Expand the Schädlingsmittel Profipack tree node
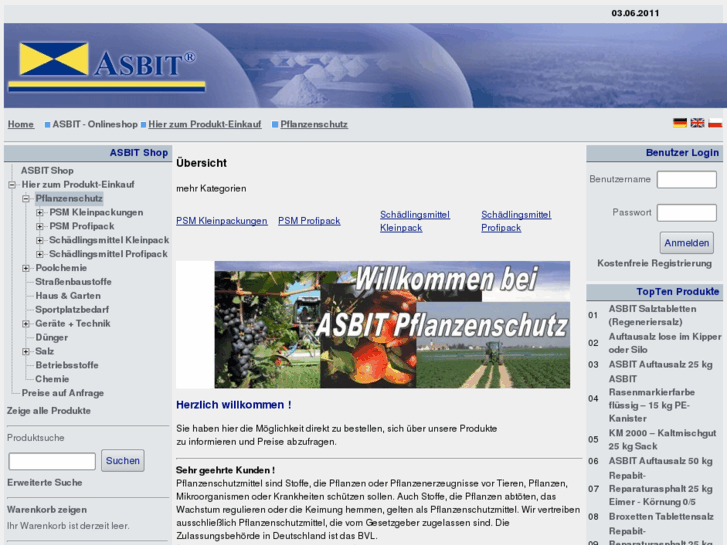727x545 pixels. coord(40,254)
